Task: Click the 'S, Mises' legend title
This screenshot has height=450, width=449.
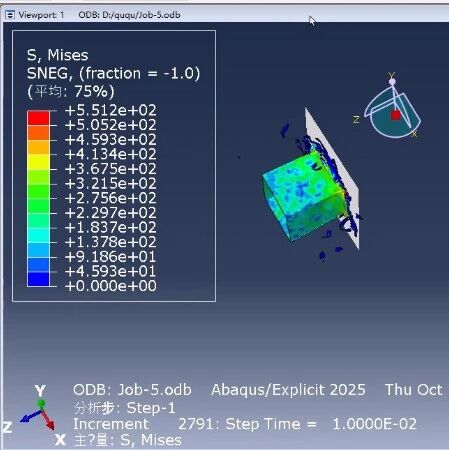Action: pos(58,55)
